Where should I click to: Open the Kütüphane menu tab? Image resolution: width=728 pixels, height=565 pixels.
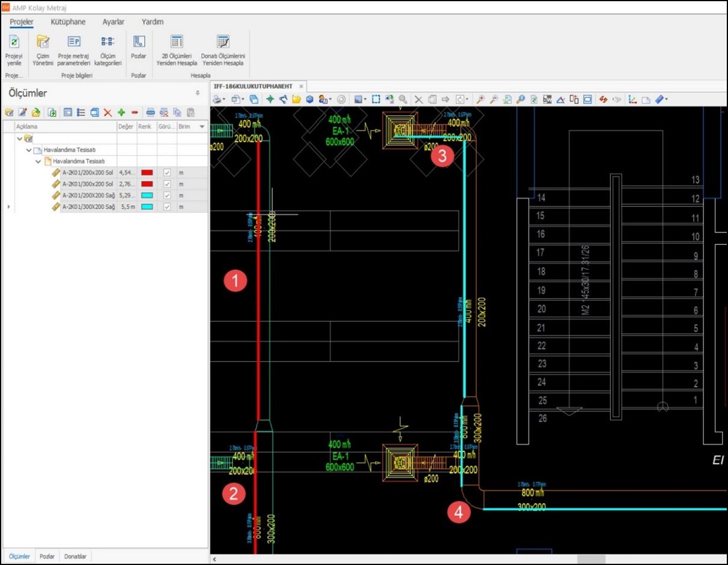68,22
